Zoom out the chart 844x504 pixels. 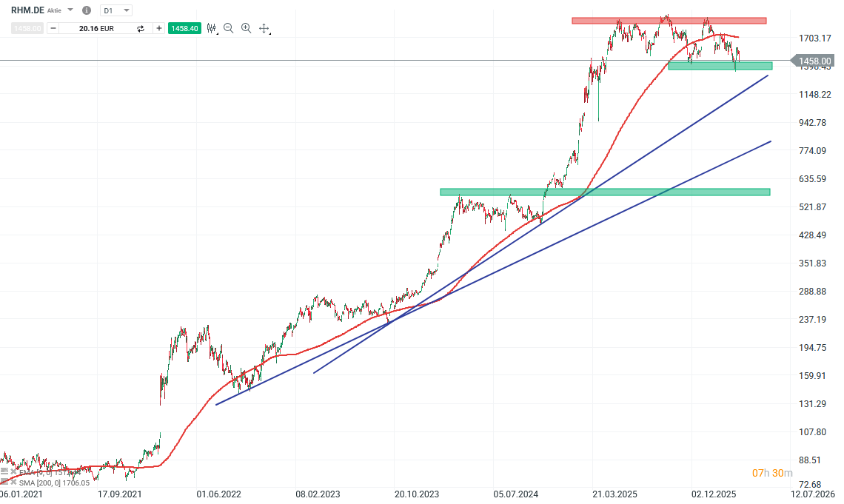228,28
